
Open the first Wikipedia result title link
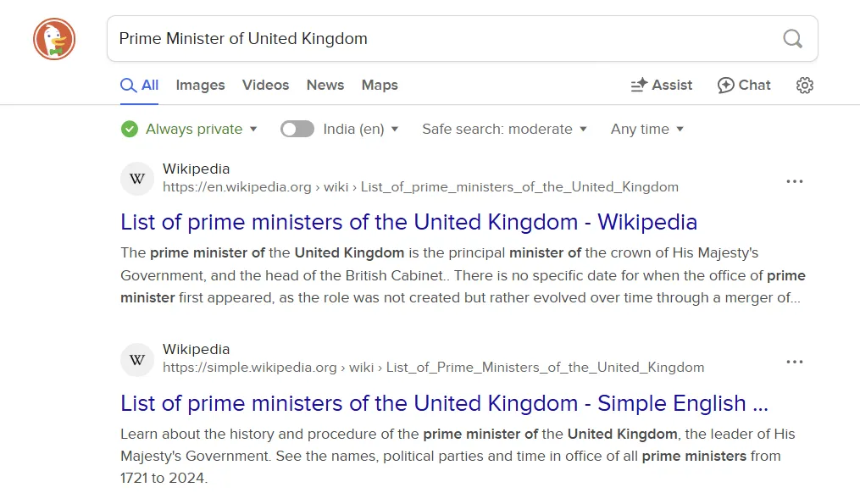pyautogui.click(x=408, y=222)
